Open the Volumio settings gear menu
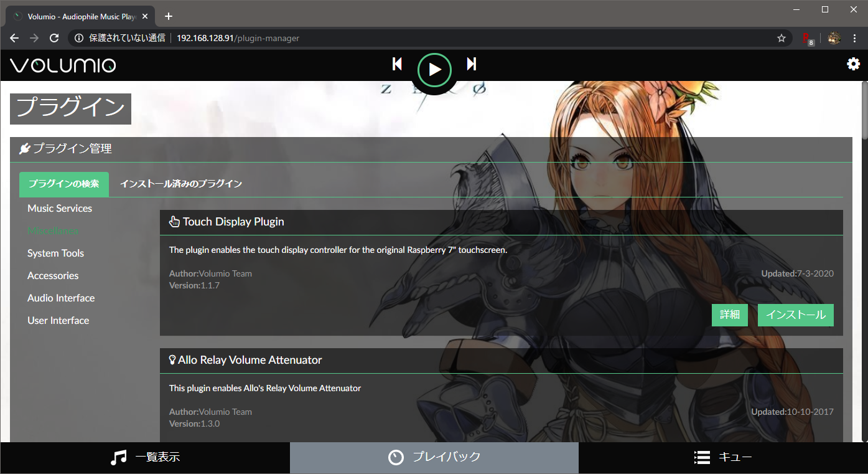Image resolution: width=868 pixels, height=474 pixels. [x=853, y=64]
